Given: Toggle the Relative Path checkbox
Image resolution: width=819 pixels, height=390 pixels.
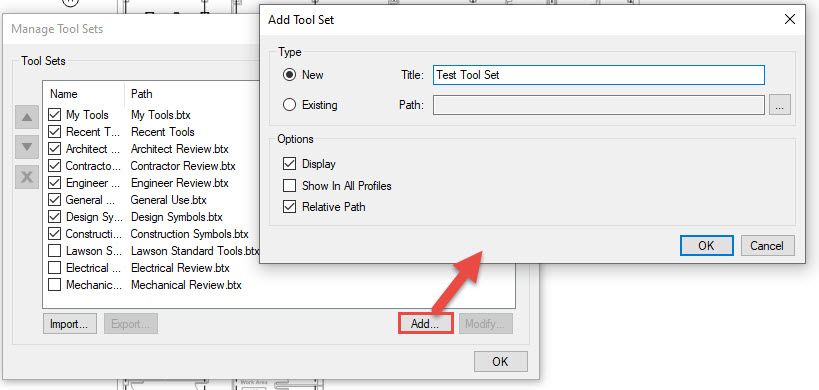Looking at the screenshot, I should pyautogui.click(x=289, y=207).
